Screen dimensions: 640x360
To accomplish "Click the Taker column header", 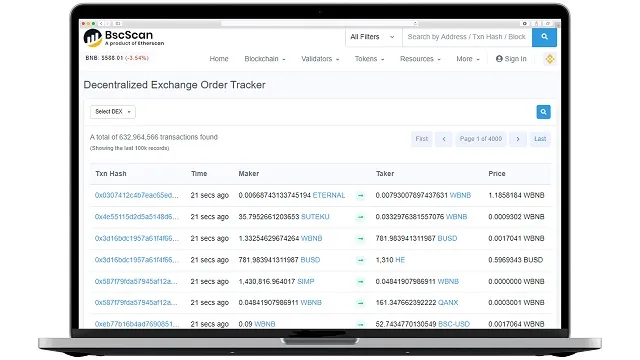I will tap(385, 174).
